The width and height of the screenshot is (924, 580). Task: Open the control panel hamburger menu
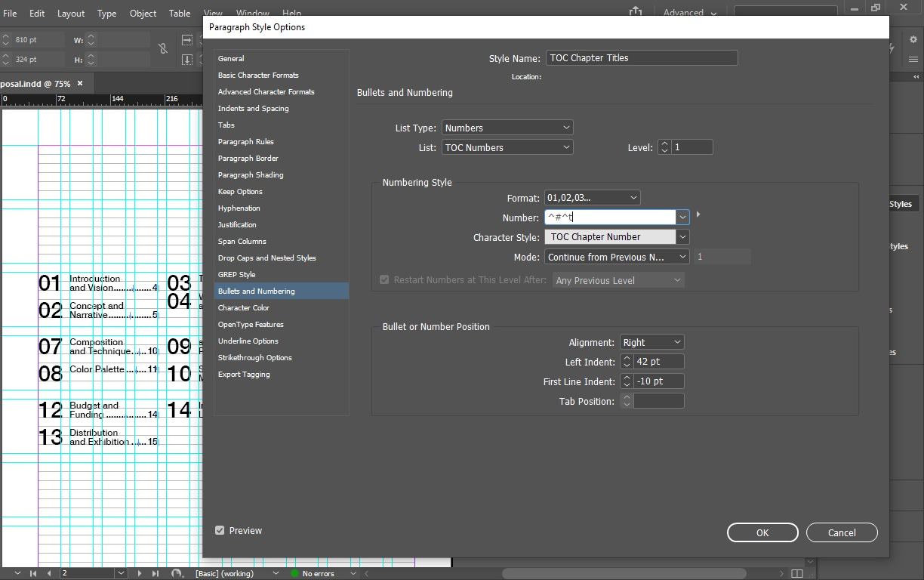pyautogui.click(x=913, y=60)
